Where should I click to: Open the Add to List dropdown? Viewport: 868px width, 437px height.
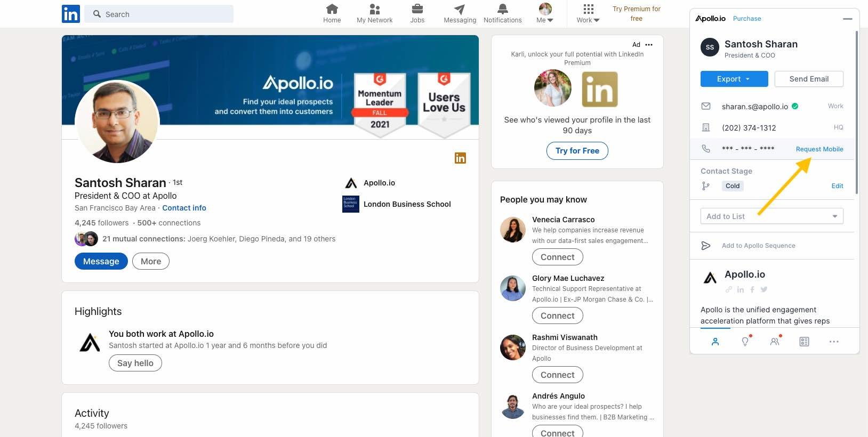pos(771,216)
